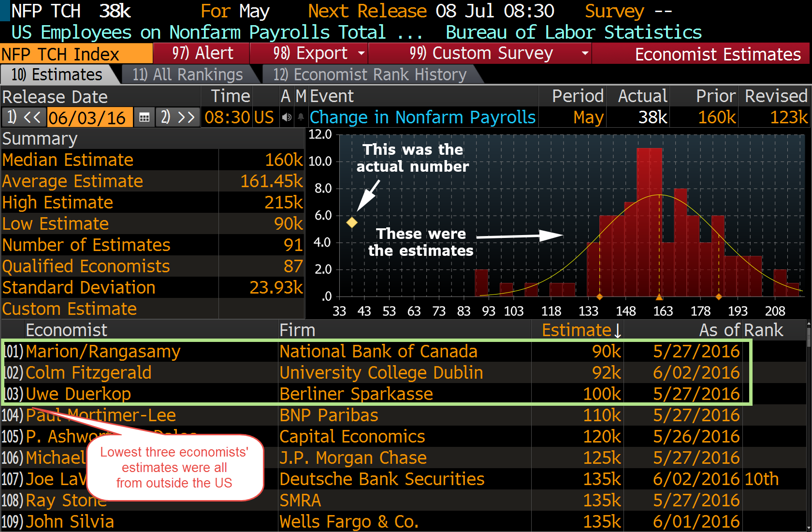
Task: Click the Qualified Economists label
Action: click(86, 266)
